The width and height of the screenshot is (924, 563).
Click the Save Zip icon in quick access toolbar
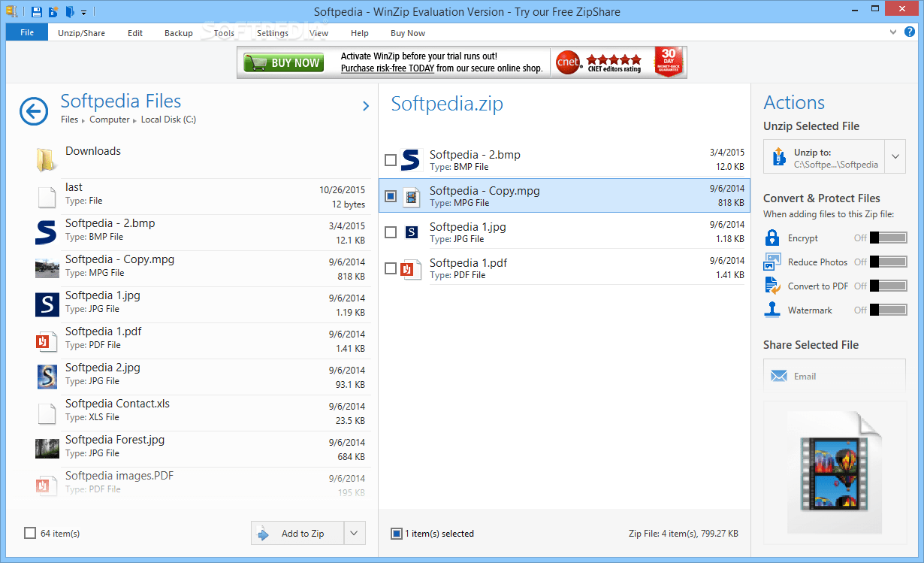(x=36, y=11)
